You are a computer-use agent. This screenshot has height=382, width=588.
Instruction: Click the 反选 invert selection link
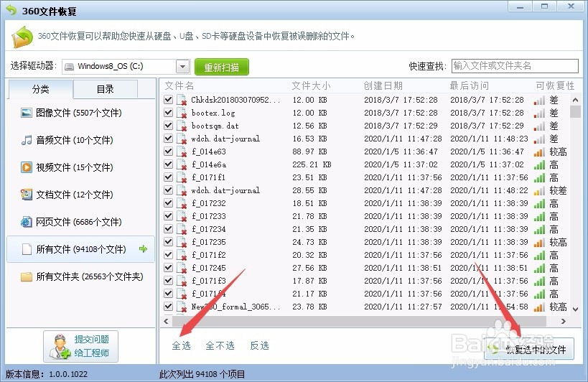tap(259, 345)
